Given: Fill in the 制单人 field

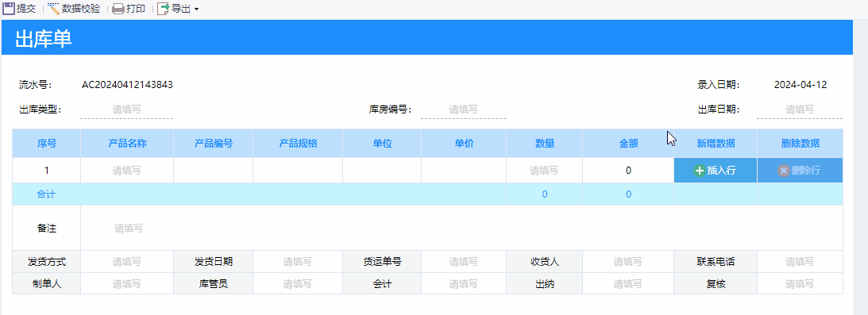Looking at the screenshot, I should coord(127,284).
